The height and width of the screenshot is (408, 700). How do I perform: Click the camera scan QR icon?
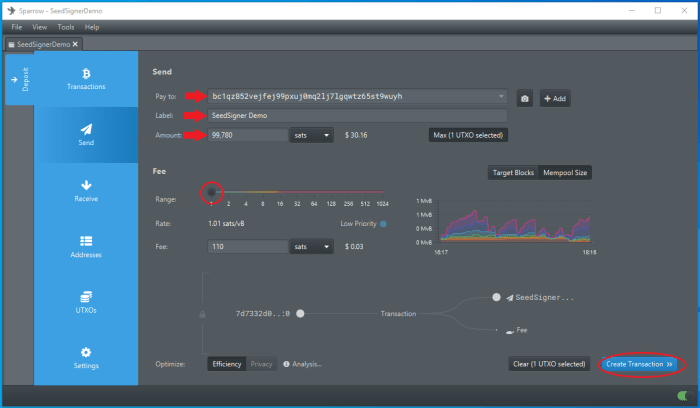(x=524, y=98)
